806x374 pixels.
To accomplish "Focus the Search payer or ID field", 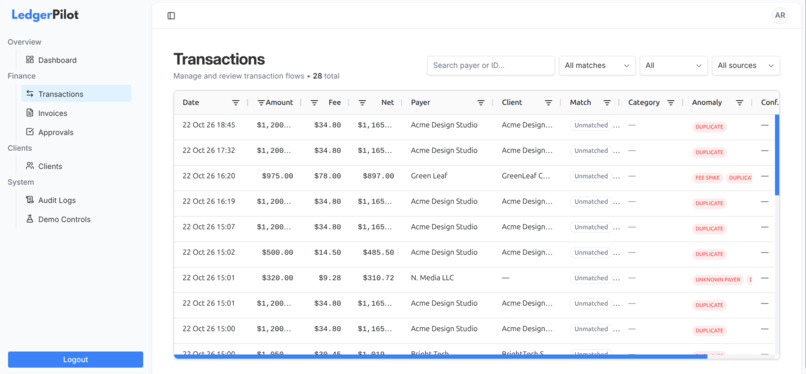I will click(x=491, y=66).
